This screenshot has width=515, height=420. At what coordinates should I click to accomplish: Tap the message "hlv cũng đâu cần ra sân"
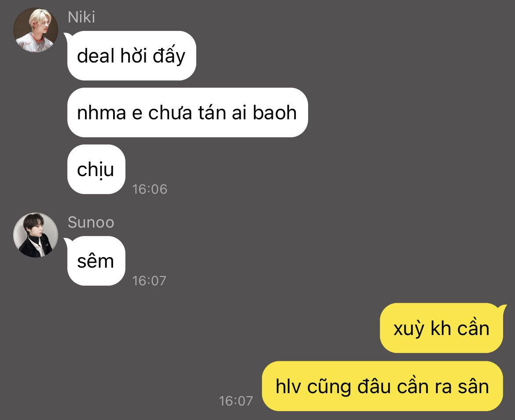383,386
